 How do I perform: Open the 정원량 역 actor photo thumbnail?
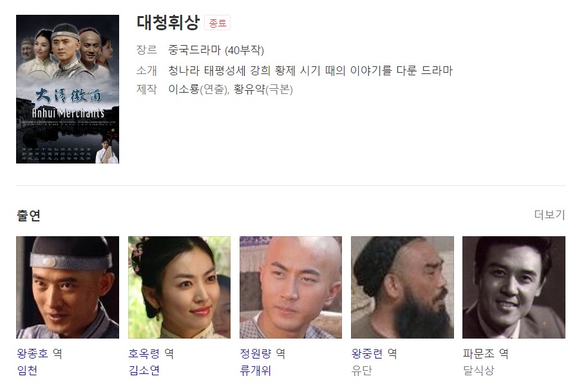tap(290, 288)
